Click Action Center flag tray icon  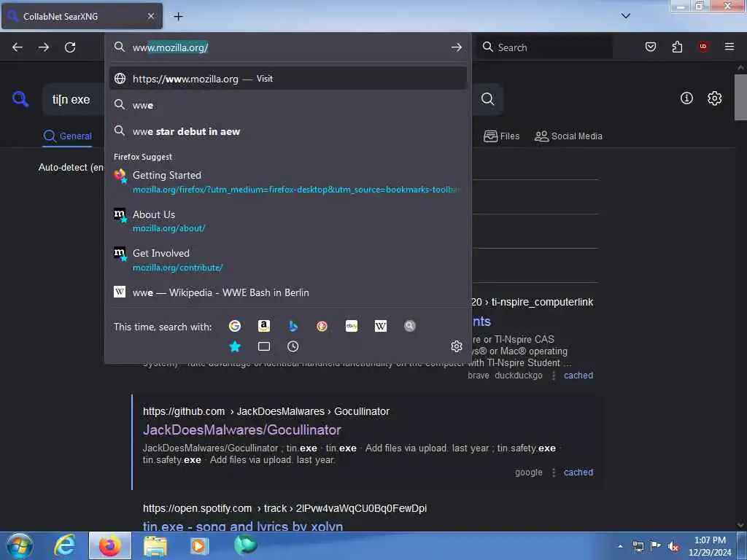point(656,545)
